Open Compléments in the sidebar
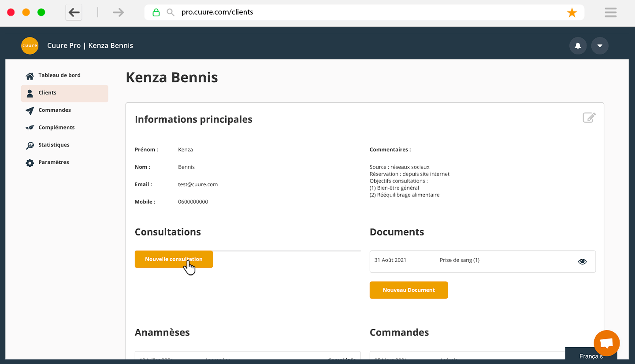The width and height of the screenshot is (635, 364). (x=56, y=127)
